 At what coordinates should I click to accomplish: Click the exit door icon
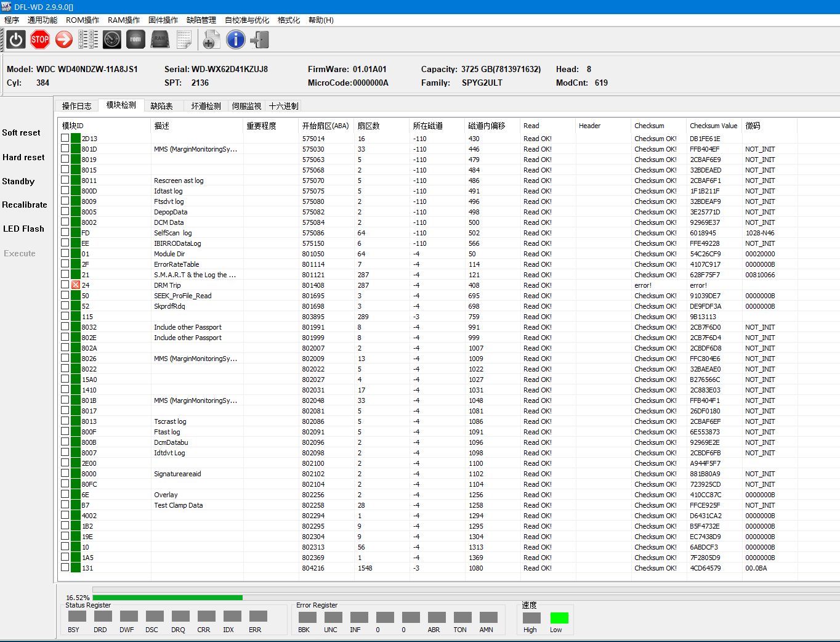[x=259, y=40]
